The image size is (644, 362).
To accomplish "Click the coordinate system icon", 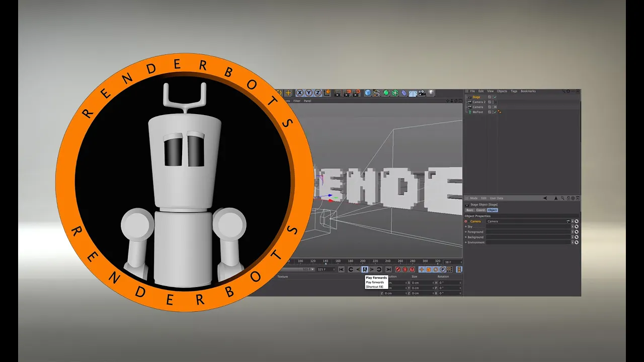I will click(327, 93).
